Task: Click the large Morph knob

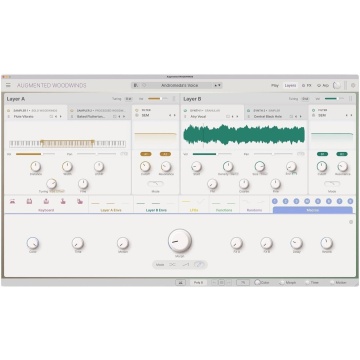Action: pyautogui.click(x=180, y=241)
